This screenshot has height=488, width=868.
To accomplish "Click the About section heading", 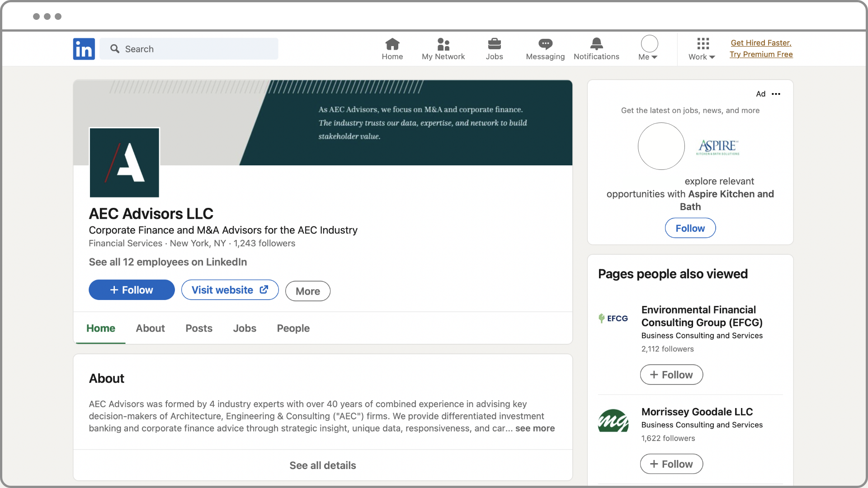I will 106,379.
